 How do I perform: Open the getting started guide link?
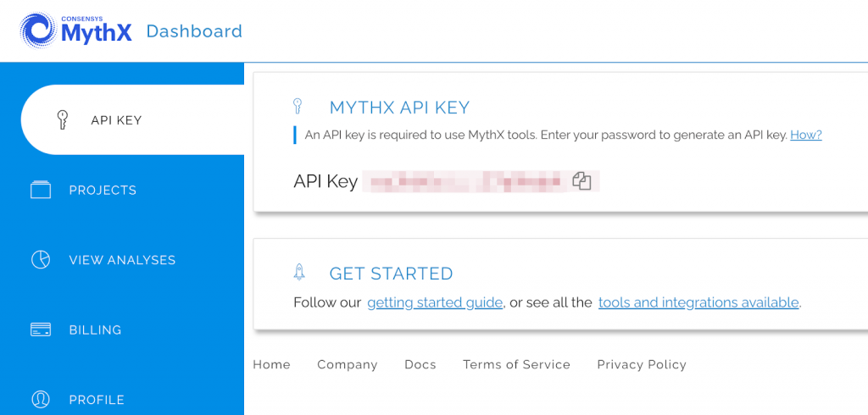point(435,302)
